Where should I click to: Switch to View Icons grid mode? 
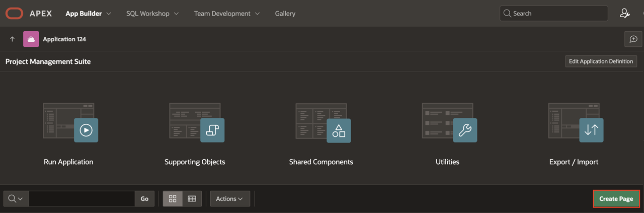tap(173, 199)
